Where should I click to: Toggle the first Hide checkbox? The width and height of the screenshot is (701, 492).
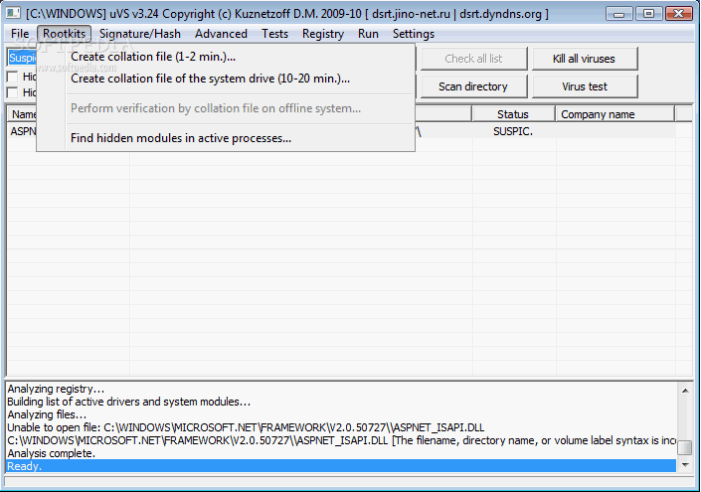point(13,76)
